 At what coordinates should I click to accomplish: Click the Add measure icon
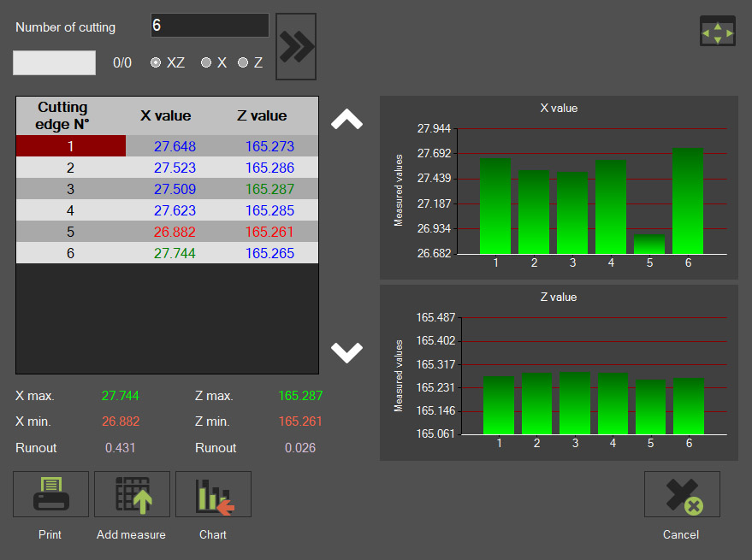[132, 494]
